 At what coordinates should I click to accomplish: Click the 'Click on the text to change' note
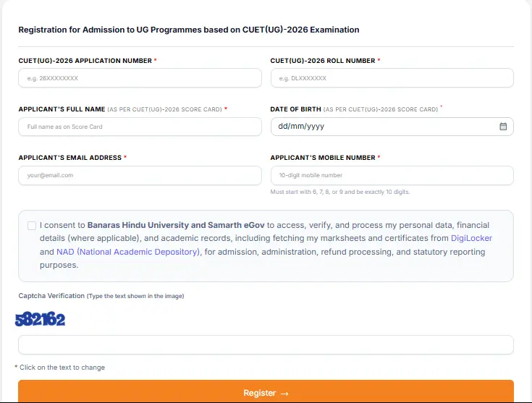59,368
